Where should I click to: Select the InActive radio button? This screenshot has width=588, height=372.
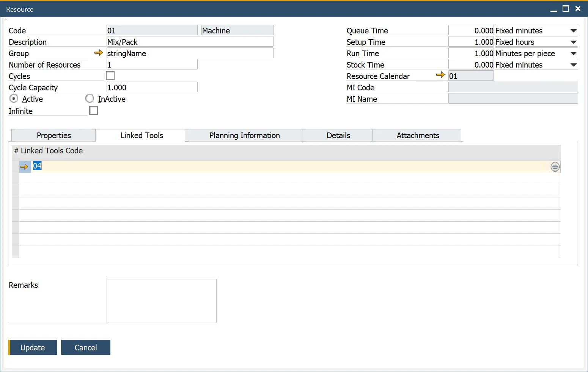(90, 99)
